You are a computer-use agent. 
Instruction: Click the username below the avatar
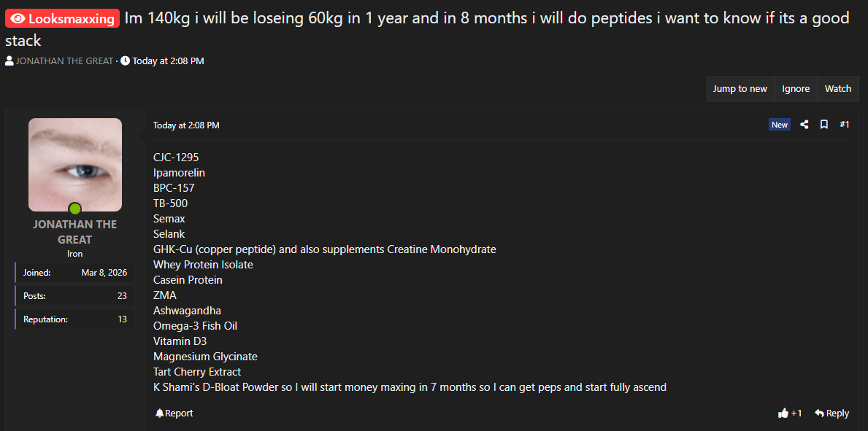74,232
